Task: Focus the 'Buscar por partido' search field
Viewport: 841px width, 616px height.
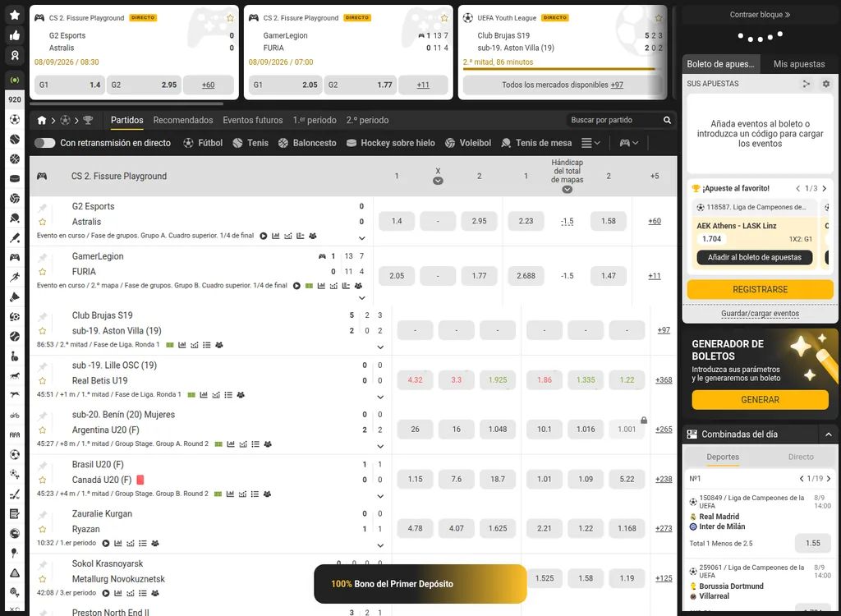Action: coord(614,120)
